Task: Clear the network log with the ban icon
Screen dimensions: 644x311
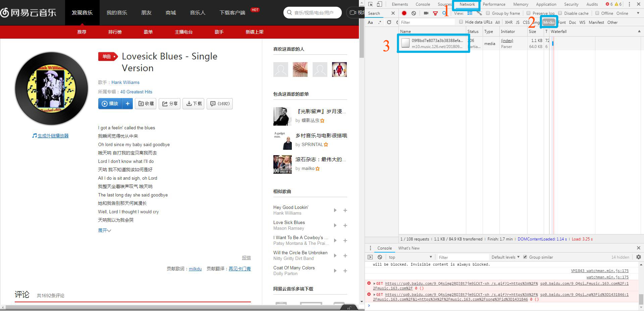Action: pos(414,13)
